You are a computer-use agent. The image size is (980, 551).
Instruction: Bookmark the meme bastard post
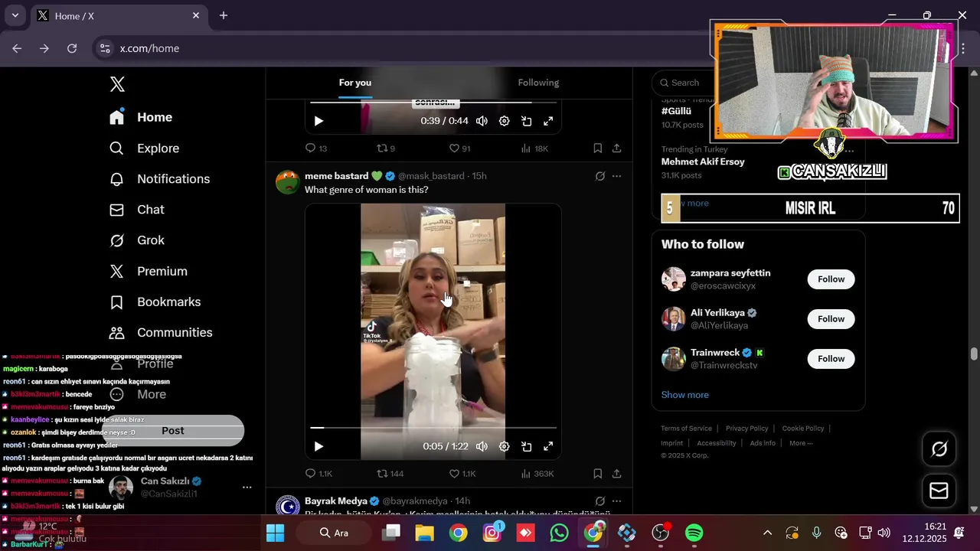click(x=597, y=474)
